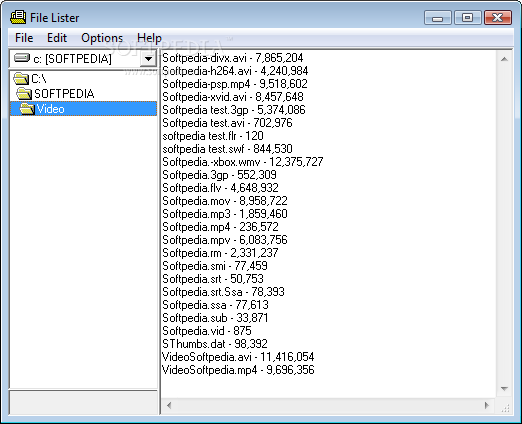Open the Options menu
The width and height of the screenshot is (522, 424).
(x=102, y=38)
